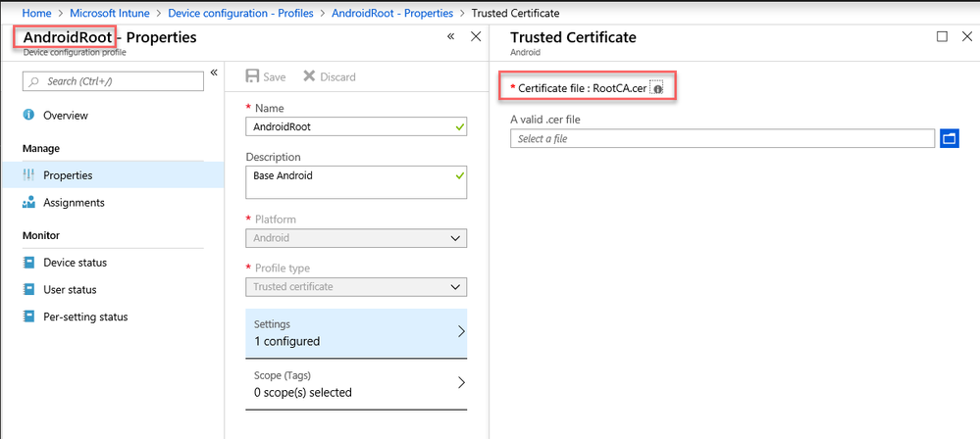This screenshot has height=439, width=980.
Task: Maximize the Trusted Certificate blade
Action: click(x=942, y=36)
